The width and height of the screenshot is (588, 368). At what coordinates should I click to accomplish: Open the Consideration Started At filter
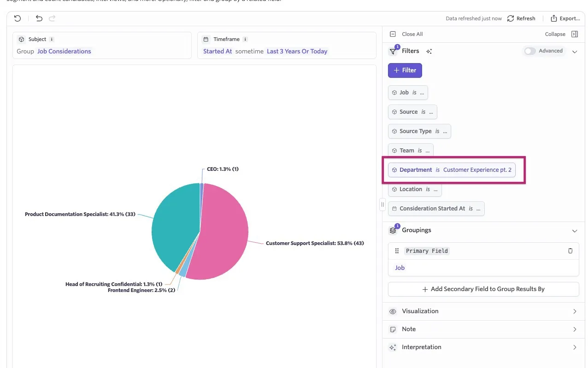click(x=436, y=209)
